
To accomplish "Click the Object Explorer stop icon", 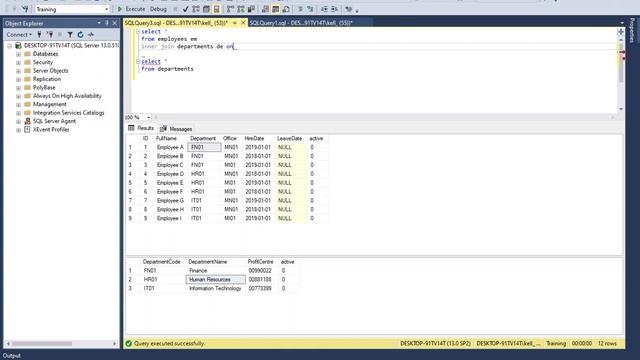I will point(60,35).
